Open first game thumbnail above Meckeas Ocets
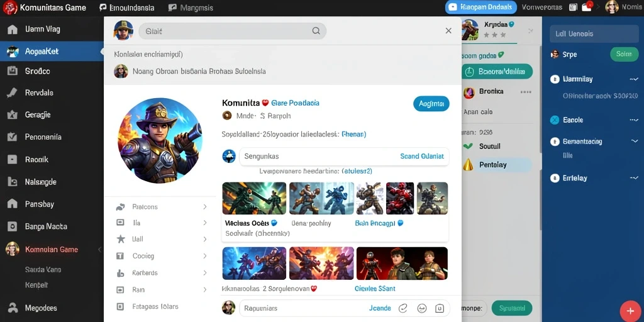 pyautogui.click(x=254, y=198)
